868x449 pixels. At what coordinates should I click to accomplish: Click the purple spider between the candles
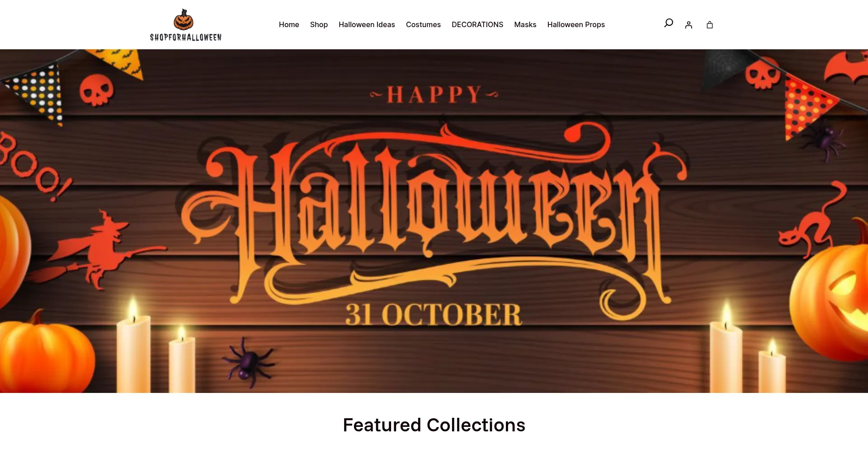[x=248, y=362]
